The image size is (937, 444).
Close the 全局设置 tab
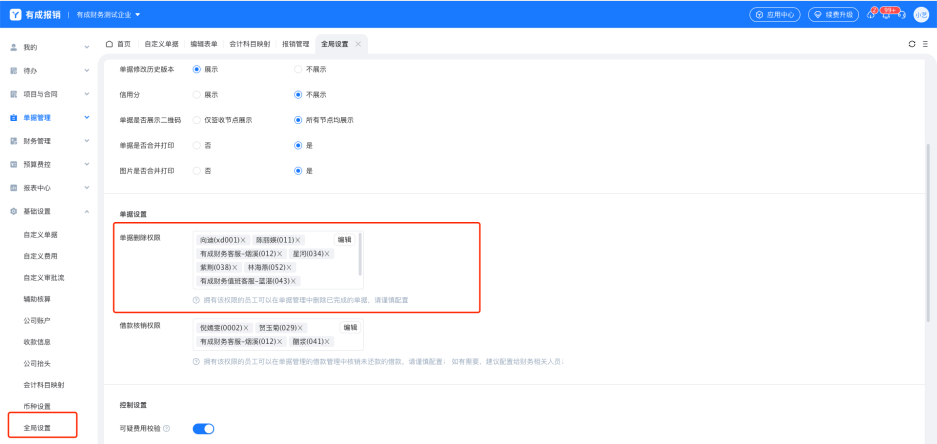[358, 45]
